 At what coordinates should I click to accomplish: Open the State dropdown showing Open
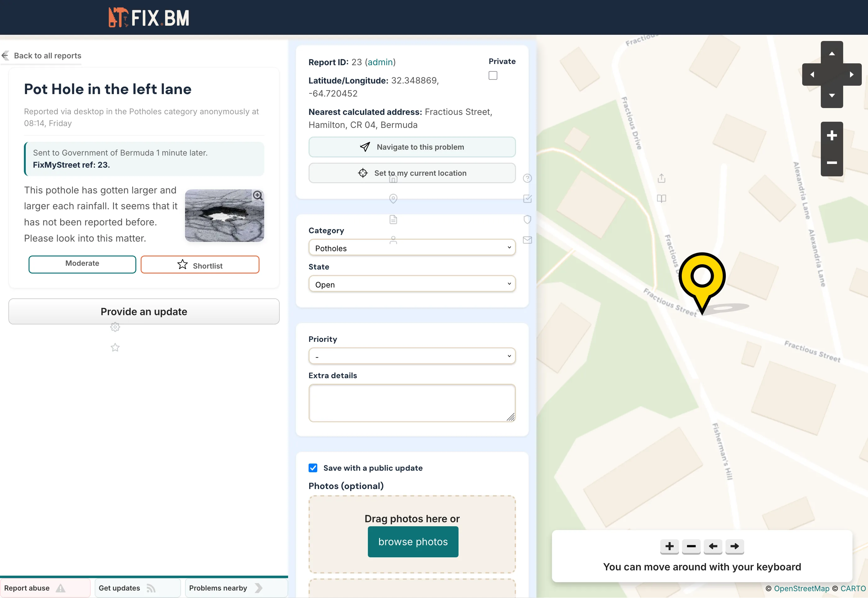[x=412, y=284]
